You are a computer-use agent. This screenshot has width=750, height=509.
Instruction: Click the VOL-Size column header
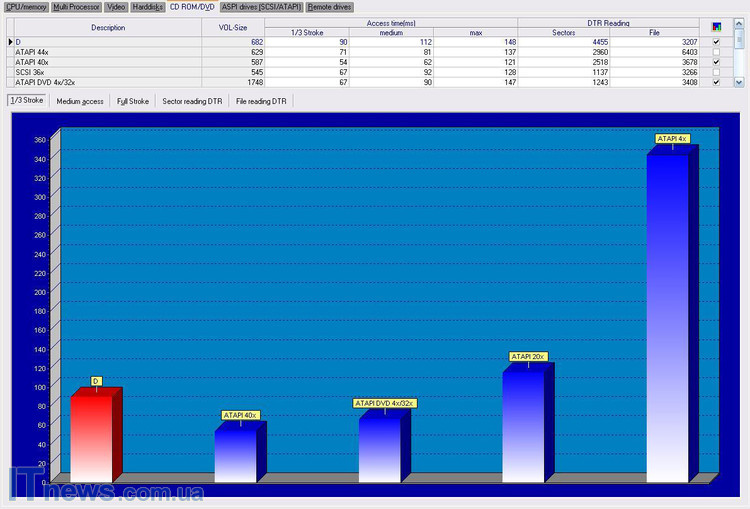(232, 27)
